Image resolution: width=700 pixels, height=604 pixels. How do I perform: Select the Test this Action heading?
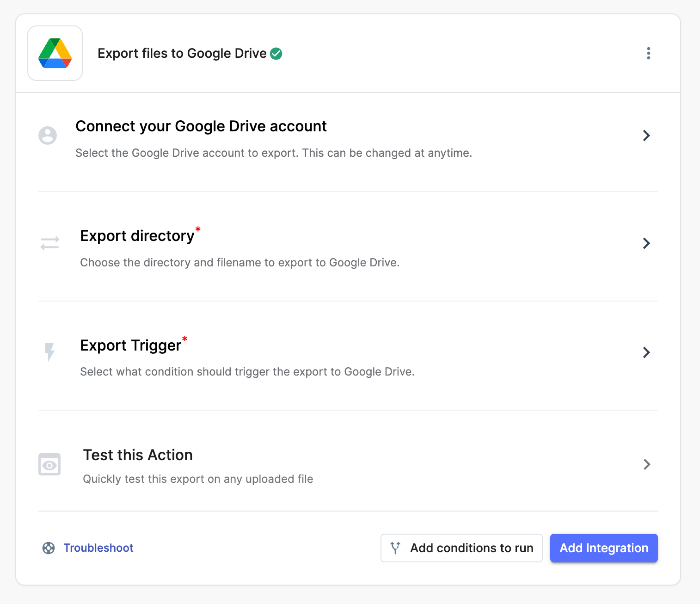pos(138,455)
